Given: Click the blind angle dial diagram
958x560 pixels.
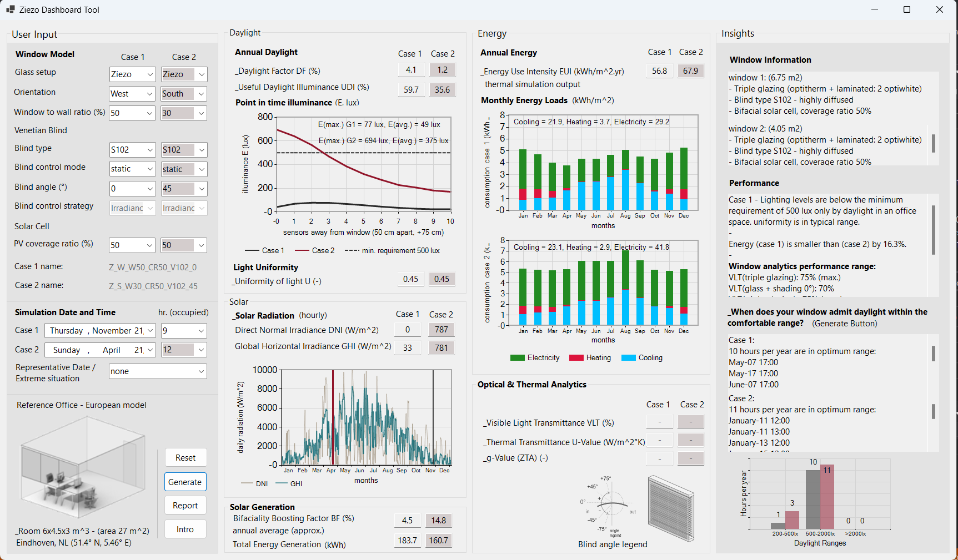Looking at the screenshot, I should (609, 504).
